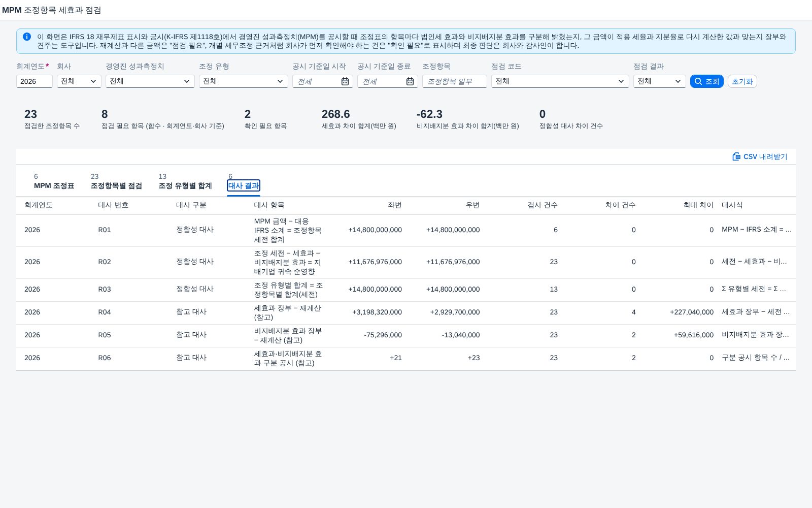Open the 경영진 성과측정치 dropdown
812x508 pixels.
[150, 81]
